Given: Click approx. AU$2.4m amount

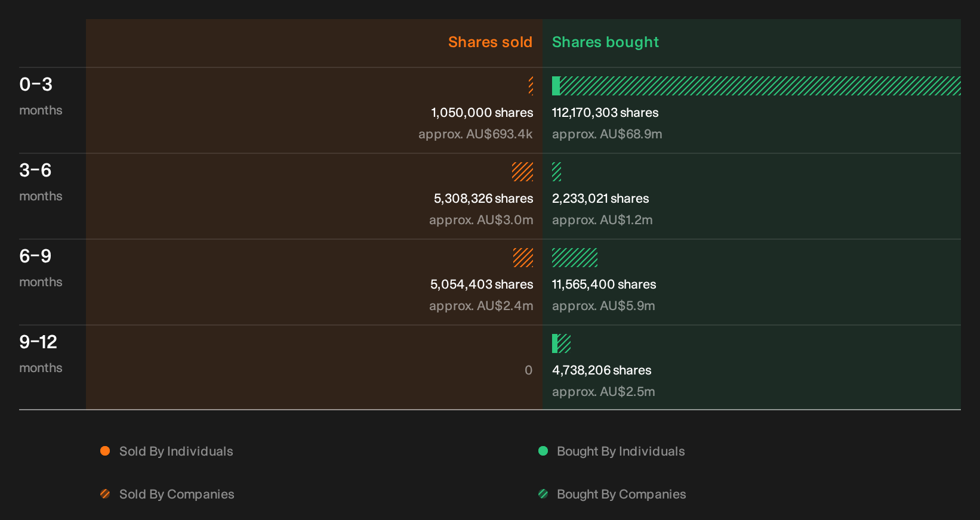Looking at the screenshot, I should click(x=481, y=306).
